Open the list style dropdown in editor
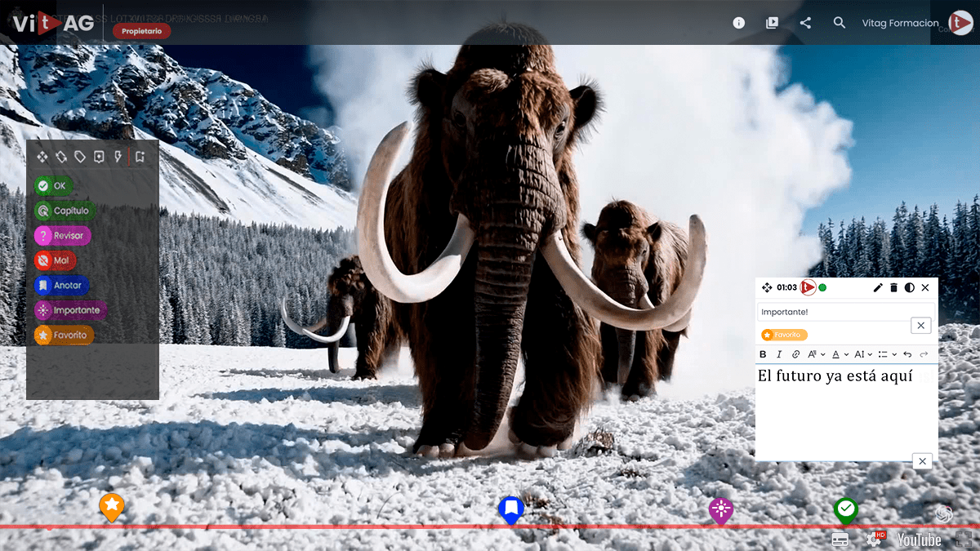The image size is (980, 551). (x=887, y=354)
